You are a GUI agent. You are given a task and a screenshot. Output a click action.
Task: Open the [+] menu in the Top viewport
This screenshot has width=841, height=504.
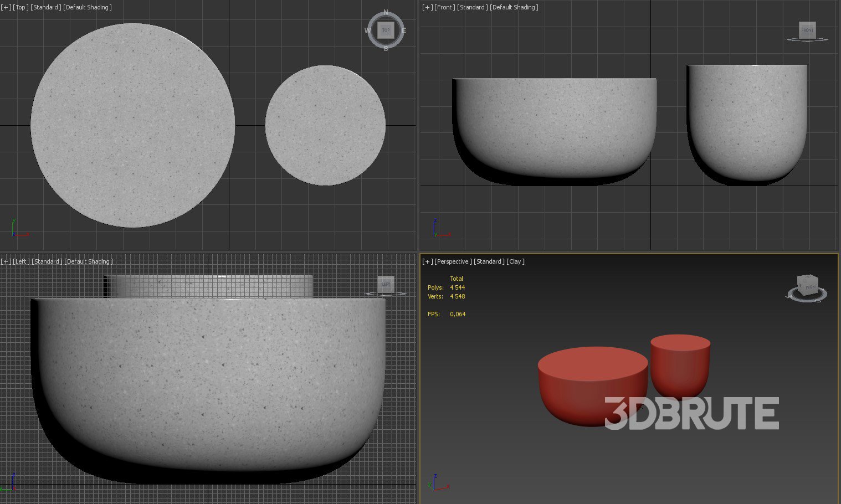coord(6,7)
